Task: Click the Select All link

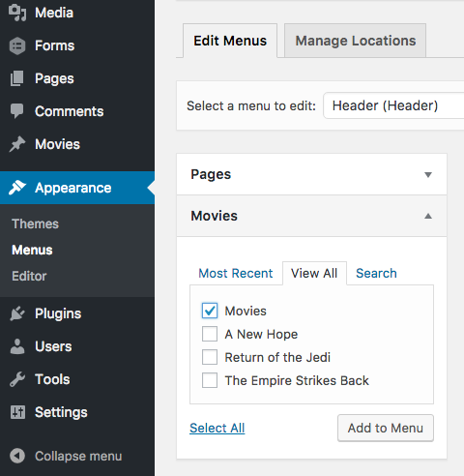Action: pyautogui.click(x=217, y=428)
